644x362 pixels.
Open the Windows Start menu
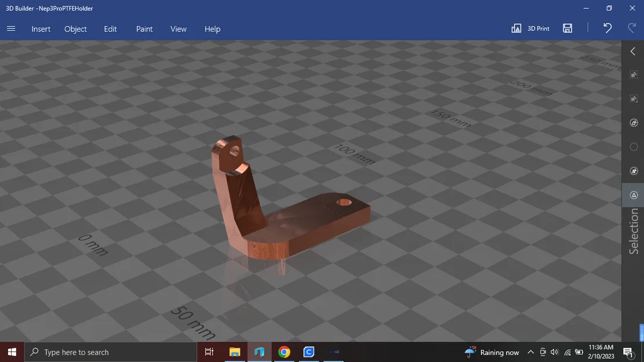(12, 352)
